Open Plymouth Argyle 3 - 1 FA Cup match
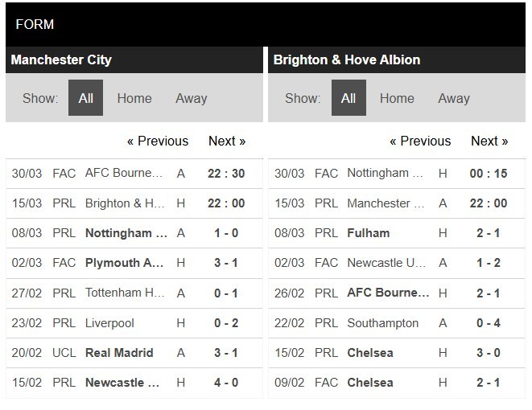Viewport: 532px width, 410px height. coord(134,263)
